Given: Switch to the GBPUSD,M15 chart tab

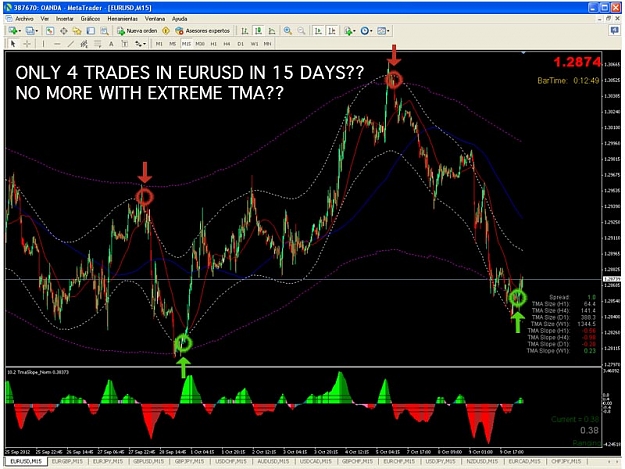Looking at the screenshot, I should 149,461.
